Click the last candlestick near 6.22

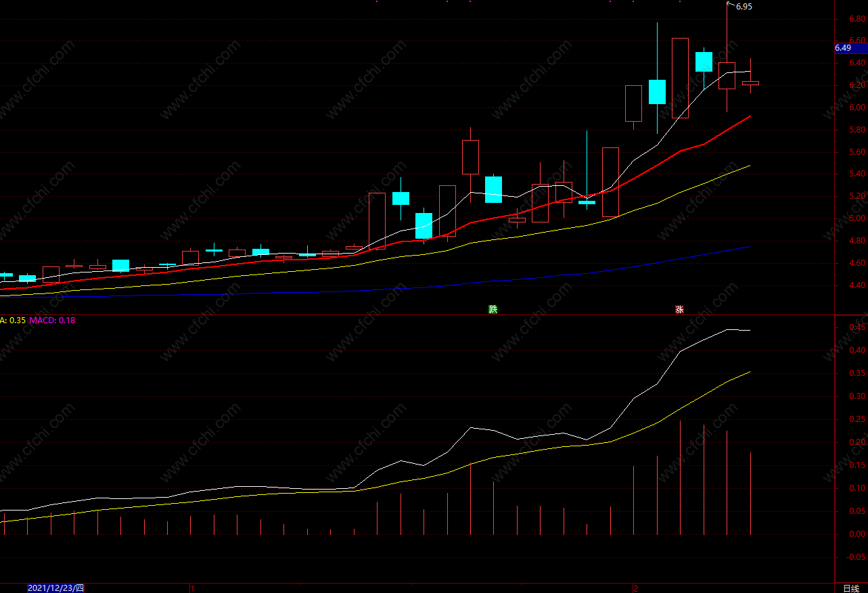(x=750, y=82)
